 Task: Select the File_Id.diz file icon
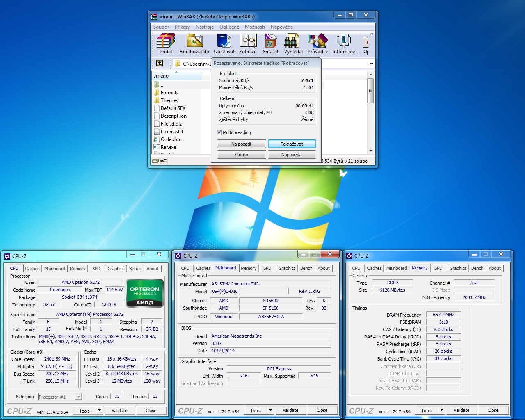pos(157,124)
